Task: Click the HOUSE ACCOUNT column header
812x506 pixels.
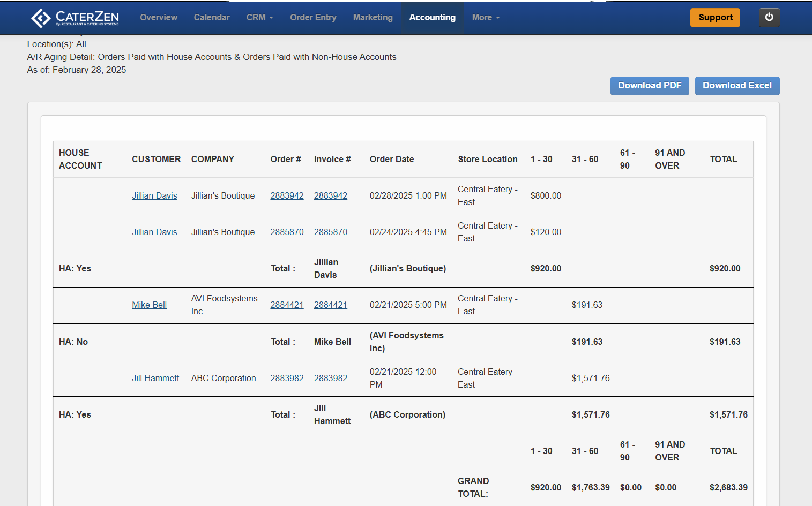Action: point(80,160)
